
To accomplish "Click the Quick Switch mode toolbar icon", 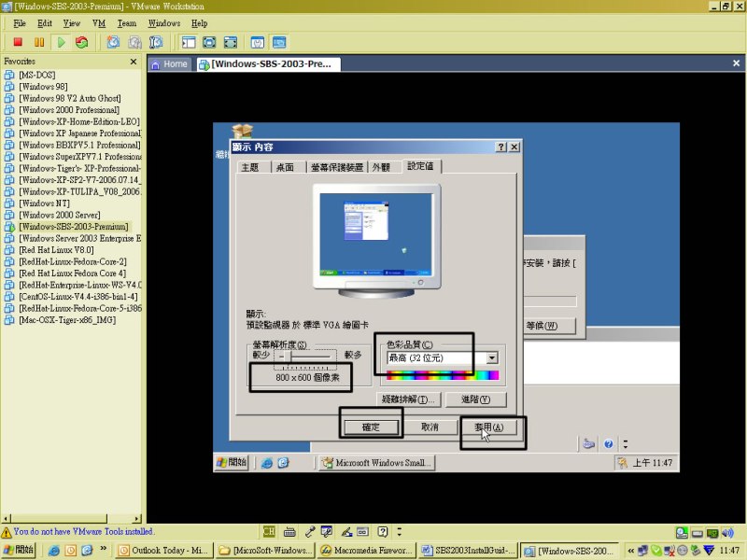I will 231,42.
